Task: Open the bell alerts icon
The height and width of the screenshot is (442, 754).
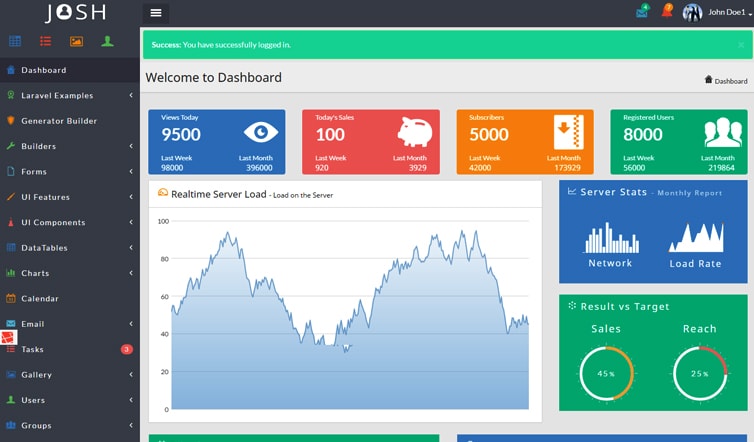Action: click(x=667, y=13)
